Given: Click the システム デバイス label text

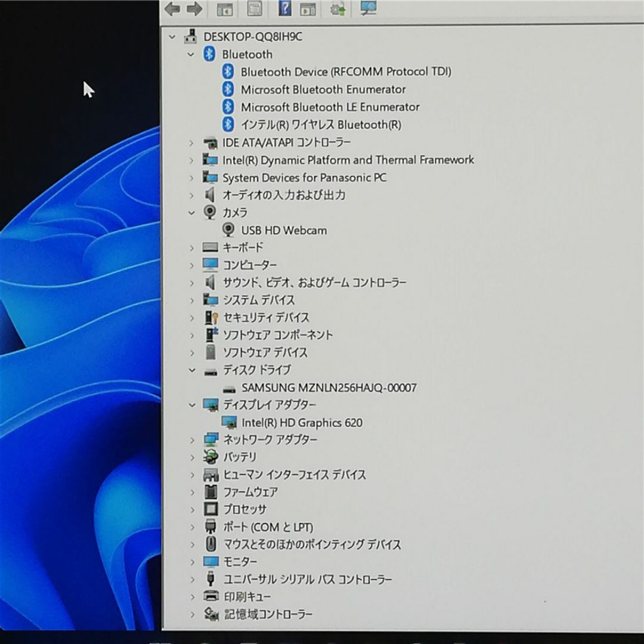Looking at the screenshot, I should (x=259, y=300).
